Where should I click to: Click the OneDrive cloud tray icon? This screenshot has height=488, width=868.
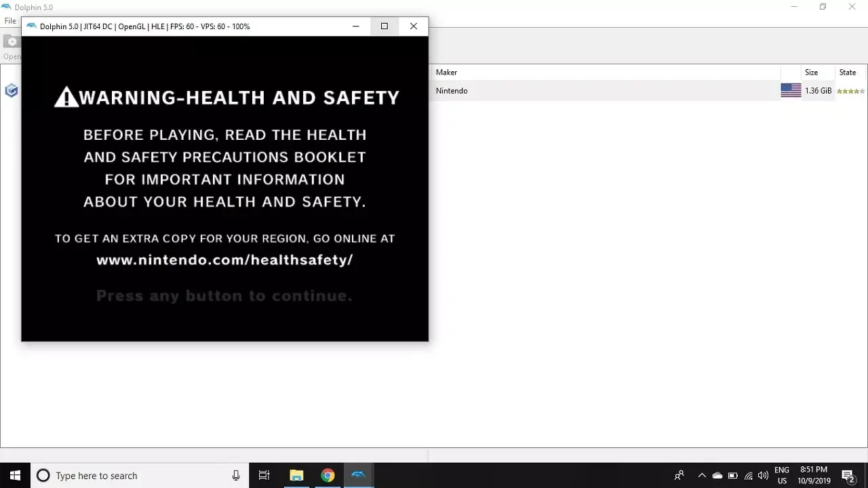coord(717,475)
